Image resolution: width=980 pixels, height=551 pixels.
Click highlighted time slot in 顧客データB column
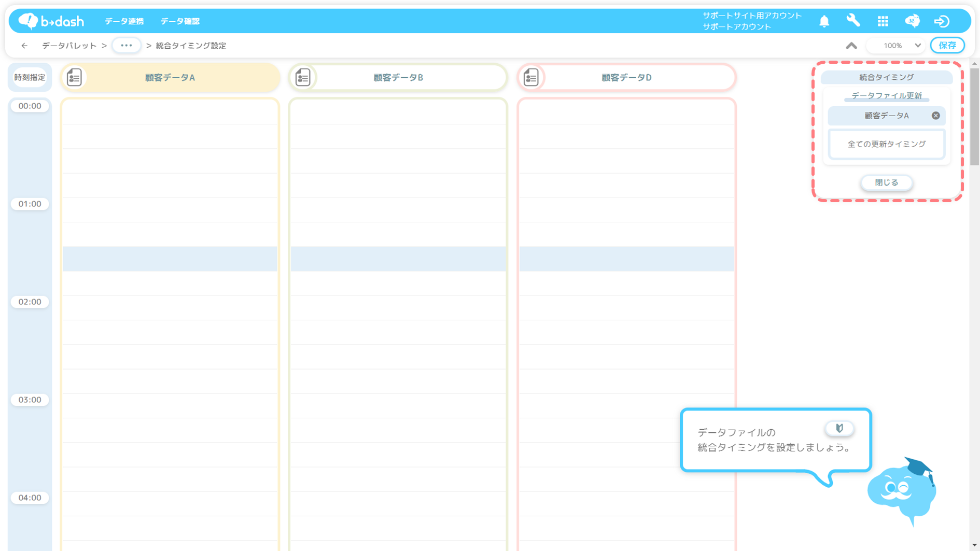[398, 259]
